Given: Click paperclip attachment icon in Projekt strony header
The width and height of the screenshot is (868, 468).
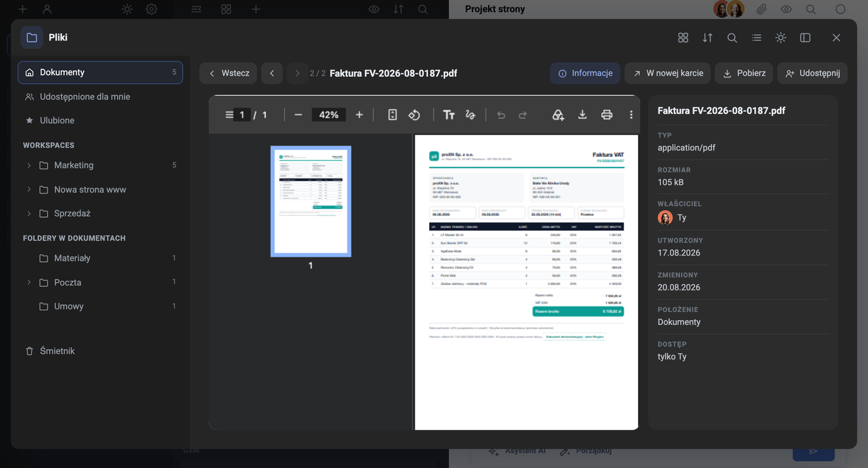Looking at the screenshot, I should point(761,9).
